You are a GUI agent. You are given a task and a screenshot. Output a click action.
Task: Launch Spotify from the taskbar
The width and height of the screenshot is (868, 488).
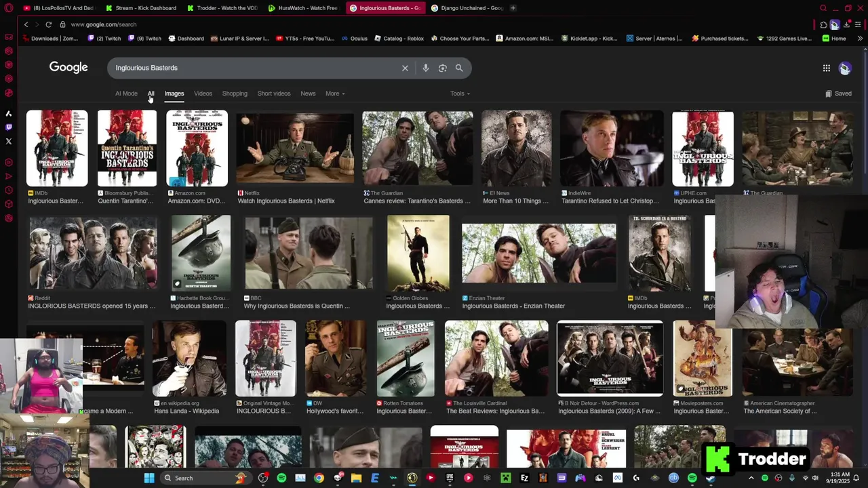(281, 478)
